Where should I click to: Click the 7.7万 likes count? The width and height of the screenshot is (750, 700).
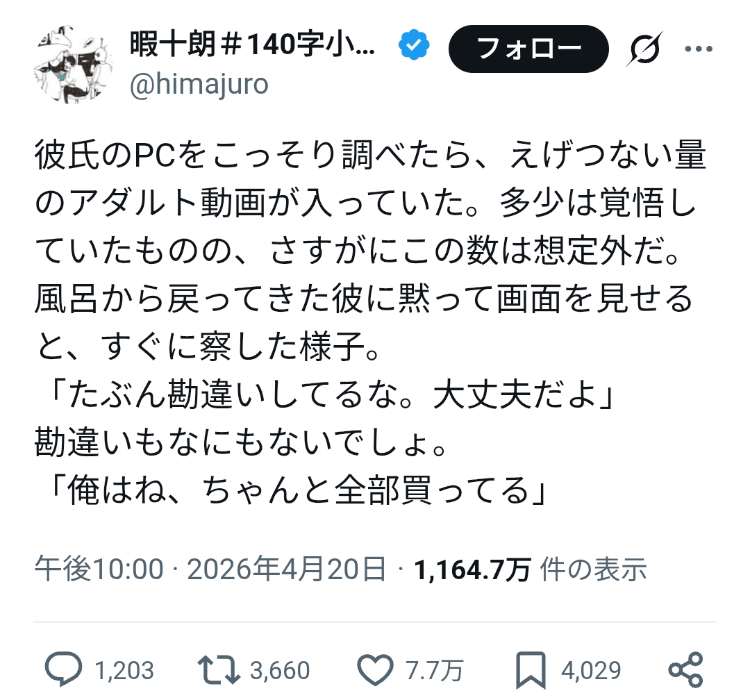(433, 670)
